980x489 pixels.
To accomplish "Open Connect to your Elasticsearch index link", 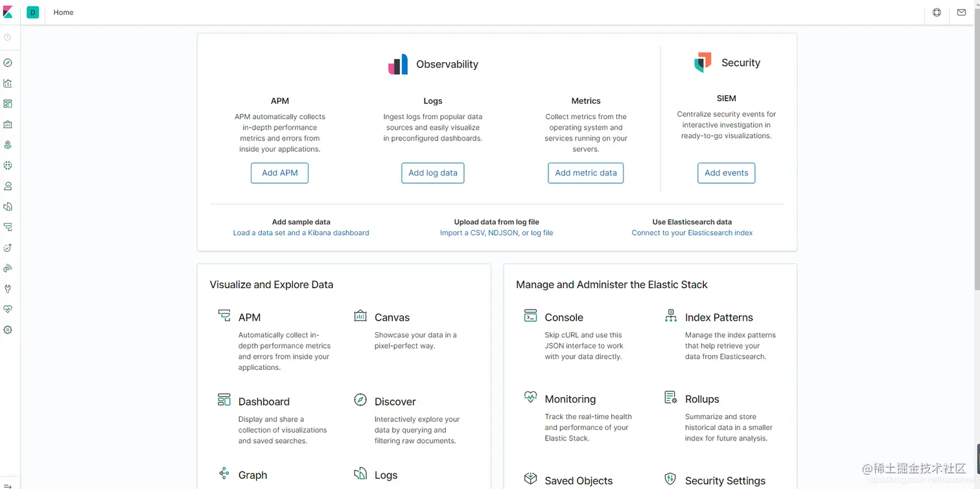I will [692, 233].
